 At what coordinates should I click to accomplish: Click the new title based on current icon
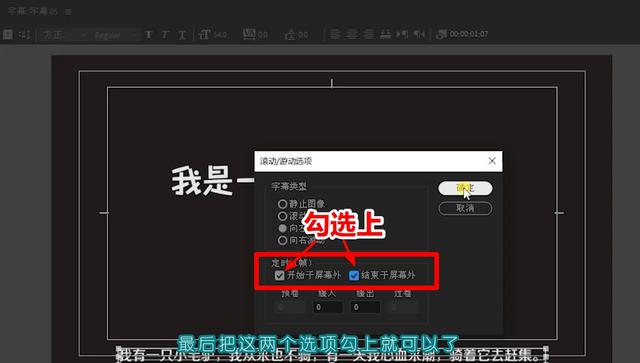[8, 35]
